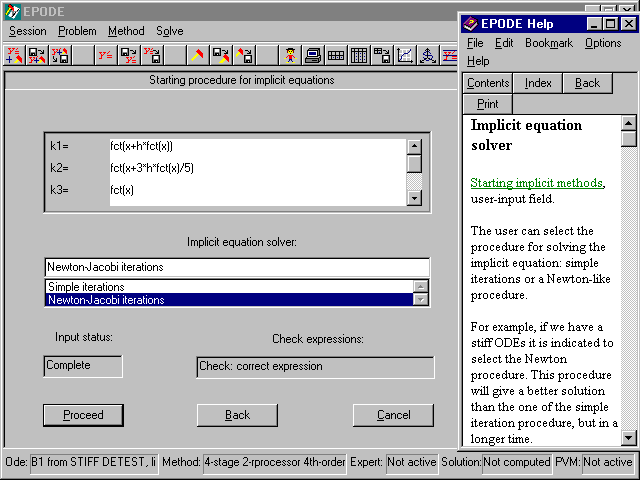The height and width of the screenshot is (480, 640).
Task: Click the Cancel button
Action: point(393,415)
